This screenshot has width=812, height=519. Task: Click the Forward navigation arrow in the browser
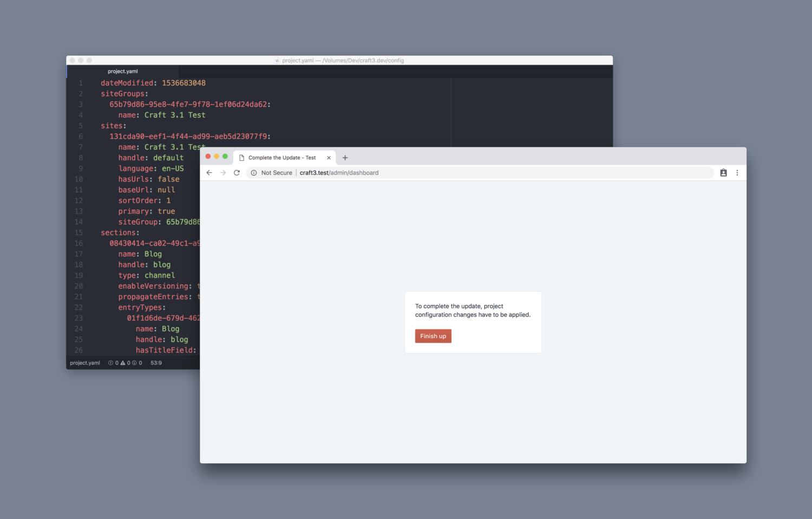(x=223, y=172)
